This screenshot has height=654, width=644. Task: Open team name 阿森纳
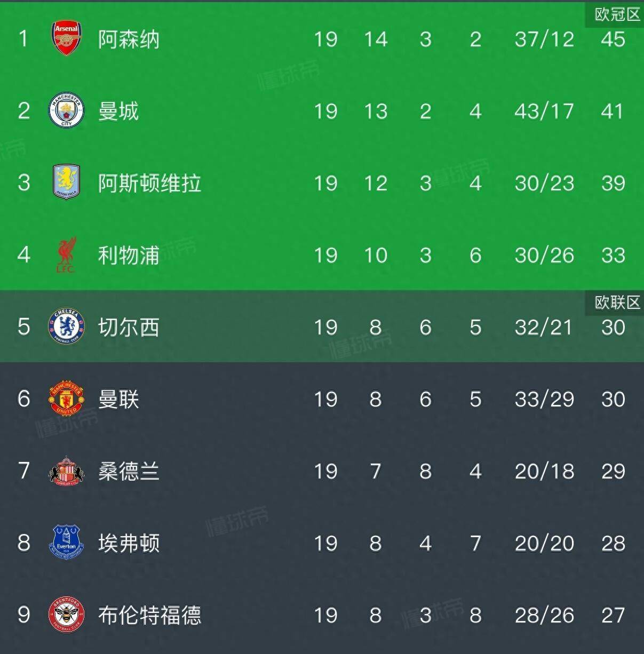click(x=129, y=39)
